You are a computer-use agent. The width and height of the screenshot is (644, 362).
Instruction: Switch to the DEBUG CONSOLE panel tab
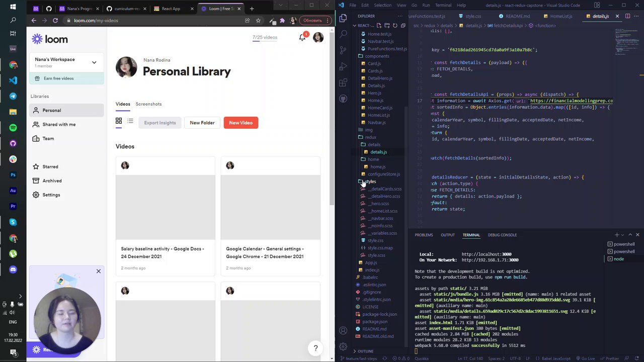[x=502, y=235]
